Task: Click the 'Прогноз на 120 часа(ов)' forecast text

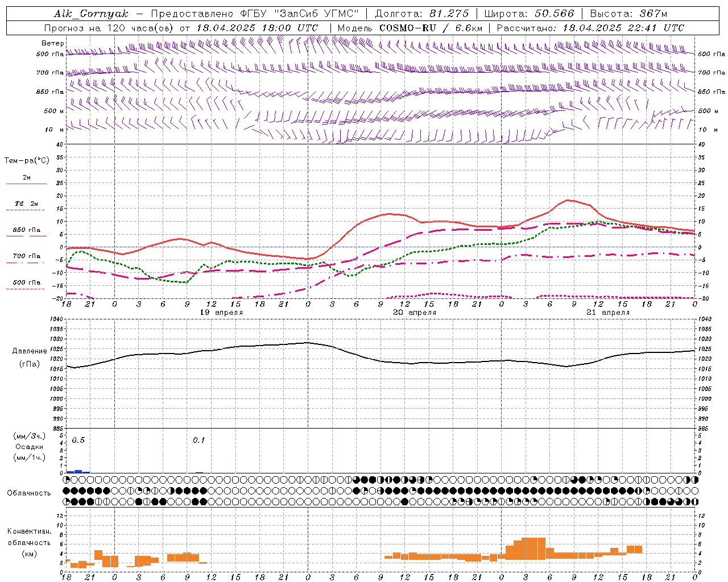Action: point(109,28)
